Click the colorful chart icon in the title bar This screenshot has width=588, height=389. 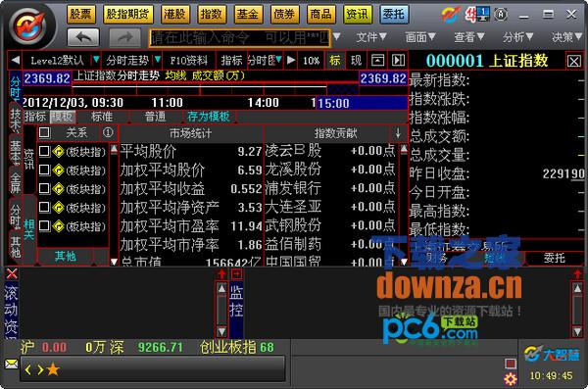451,15
